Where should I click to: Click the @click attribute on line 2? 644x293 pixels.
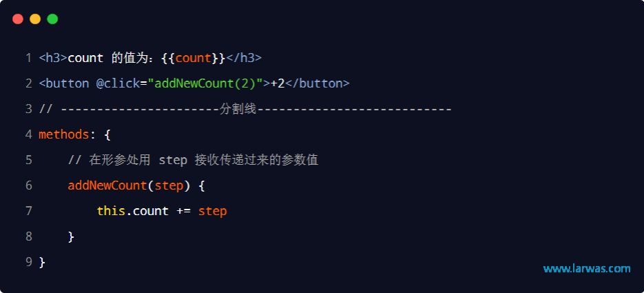pos(118,83)
